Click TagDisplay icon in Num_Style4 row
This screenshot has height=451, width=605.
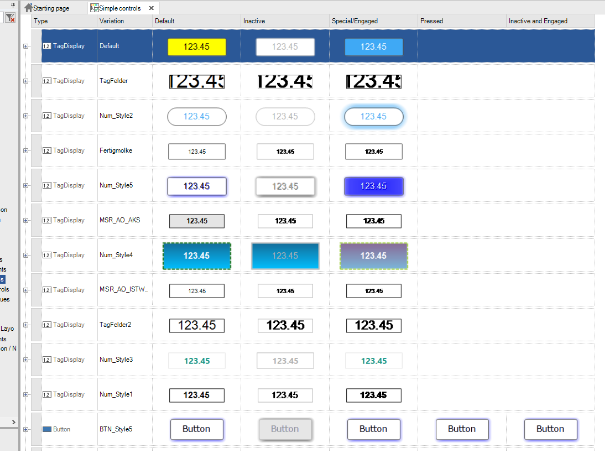[47, 255]
